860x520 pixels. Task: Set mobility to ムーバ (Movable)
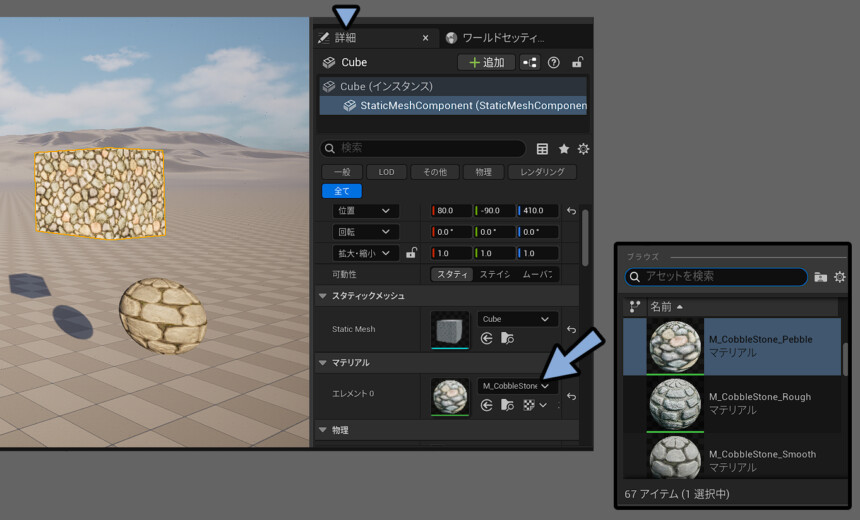tap(538, 274)
